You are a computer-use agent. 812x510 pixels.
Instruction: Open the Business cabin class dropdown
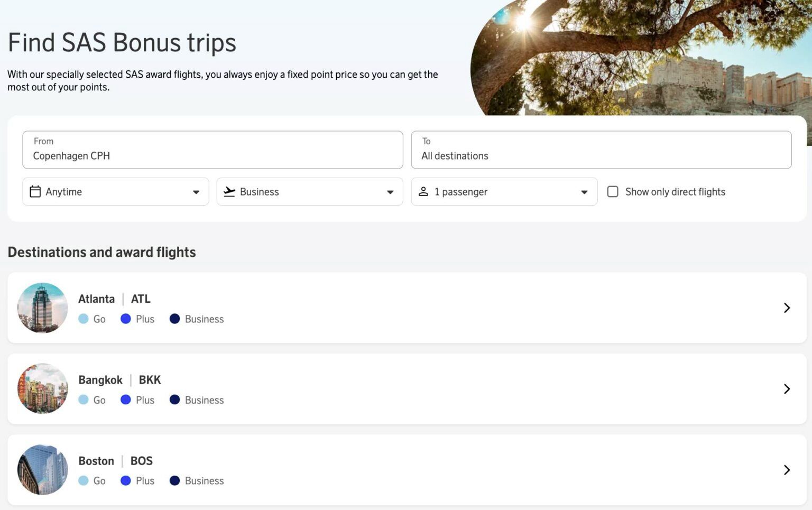click(x=390, y=192)
